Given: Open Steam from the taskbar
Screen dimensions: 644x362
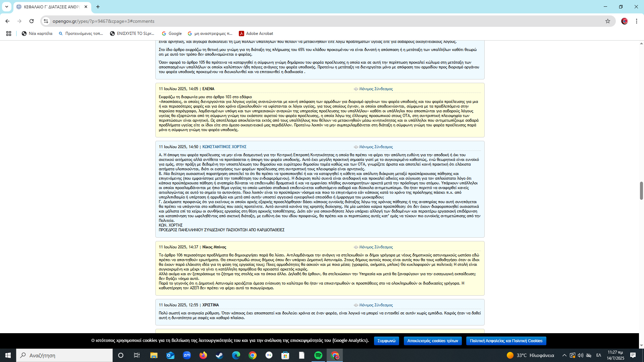Looking at the screenshot, I should pyautogui.click(x=219, y=355).
